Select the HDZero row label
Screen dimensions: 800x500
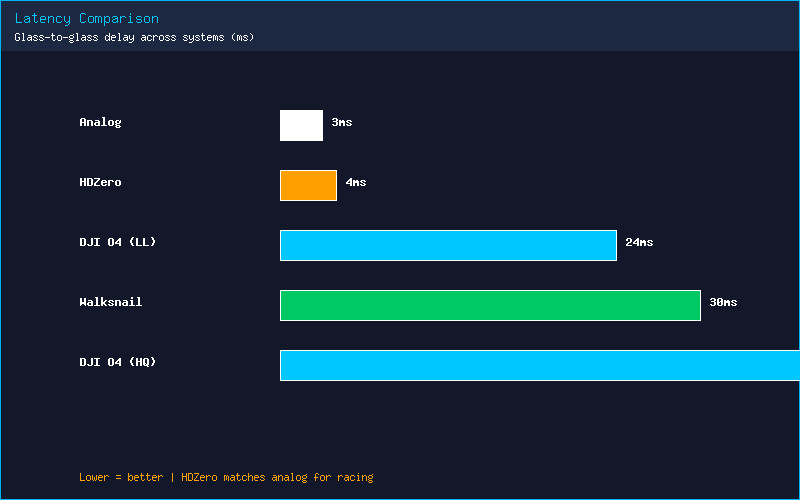pyautogui.click(x=101, y=182)
